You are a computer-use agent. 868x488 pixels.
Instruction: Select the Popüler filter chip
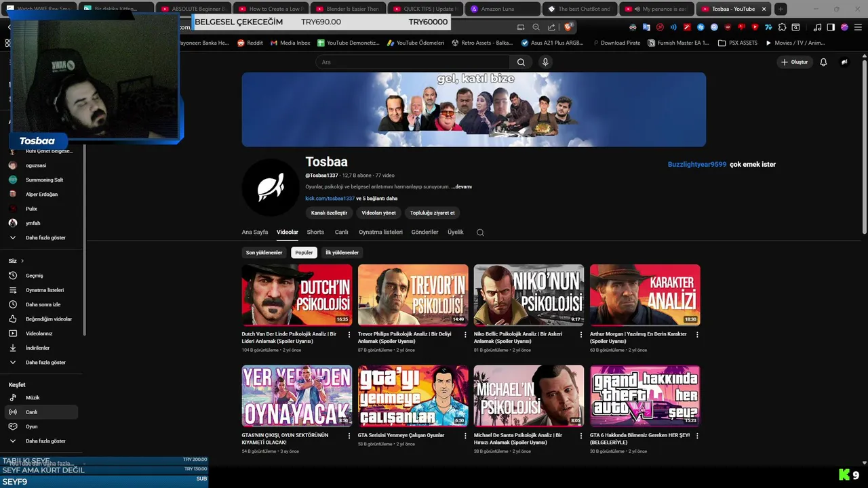304,253
